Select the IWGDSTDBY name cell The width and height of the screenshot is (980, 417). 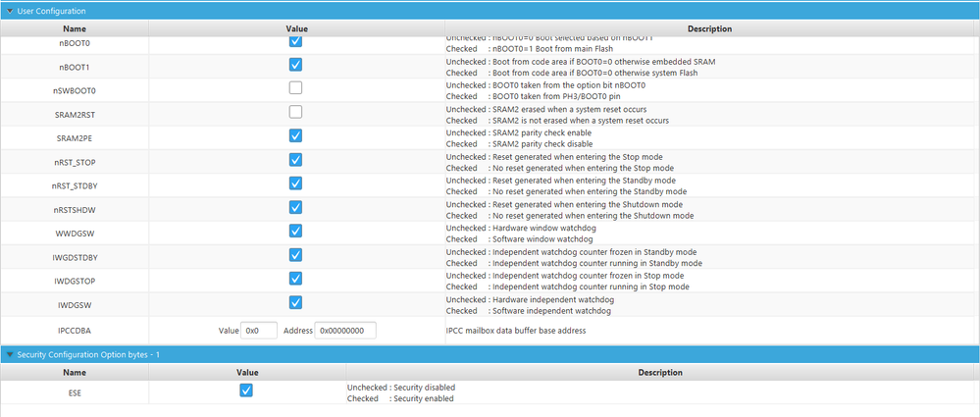click(x=75, y=257)
